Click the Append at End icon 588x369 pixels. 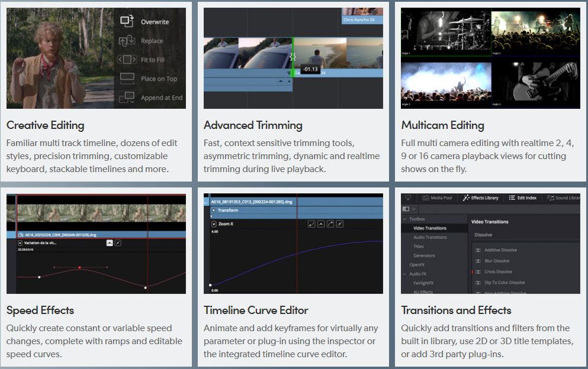pyautogui.click(x=127, y=98)
